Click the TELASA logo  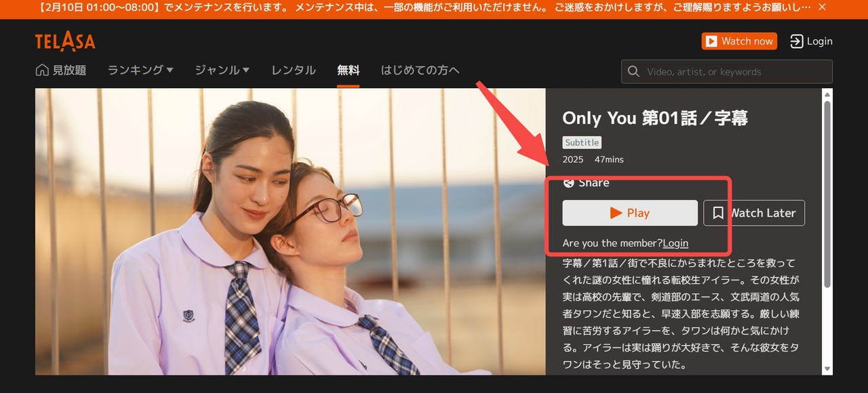[64, 41]
